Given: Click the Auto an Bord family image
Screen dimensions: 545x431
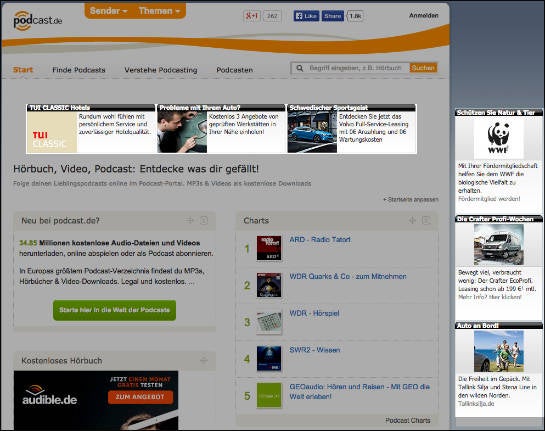Looking at the screenshot, I should point(499,351).
